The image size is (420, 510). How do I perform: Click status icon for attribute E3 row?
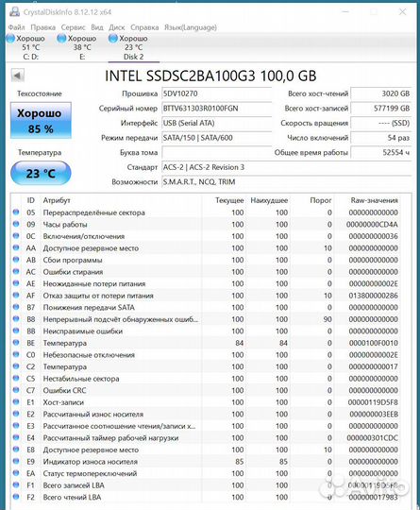coord(16,425)
